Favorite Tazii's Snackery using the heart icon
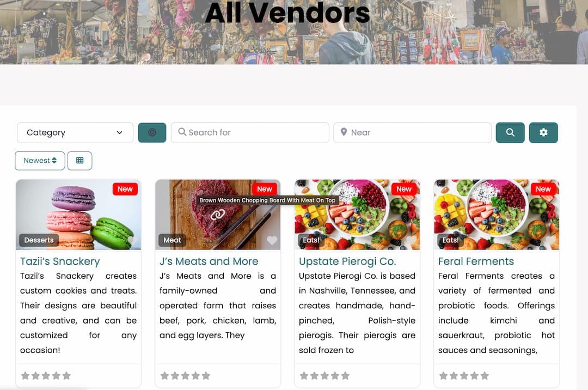This screenshot has height=390, width=588. [132, 240]
